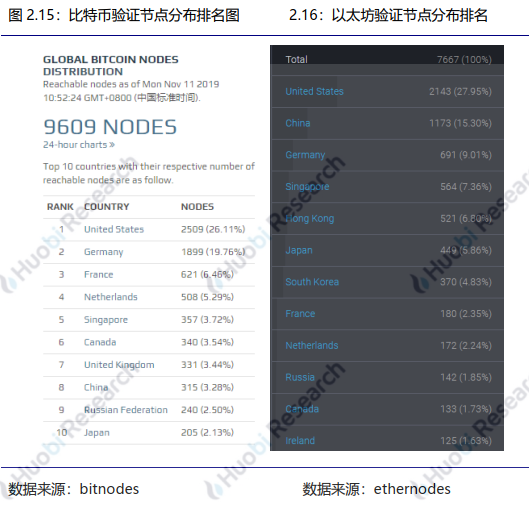Click the United States Bitcoin country link
This screenshot has height=505, width=529.
114,229
